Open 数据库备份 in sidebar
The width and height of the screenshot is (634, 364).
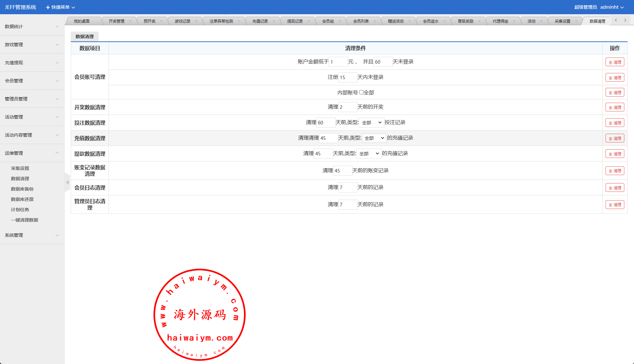(22, 189)
